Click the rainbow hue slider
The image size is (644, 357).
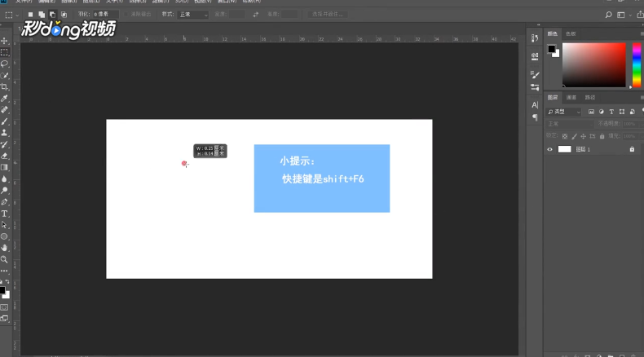tap(636, 65)
